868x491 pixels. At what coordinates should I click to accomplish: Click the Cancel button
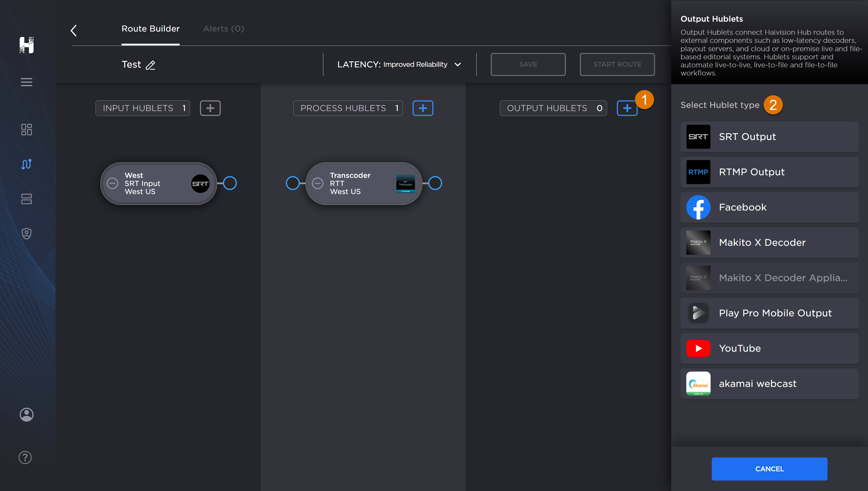(769, 469)
